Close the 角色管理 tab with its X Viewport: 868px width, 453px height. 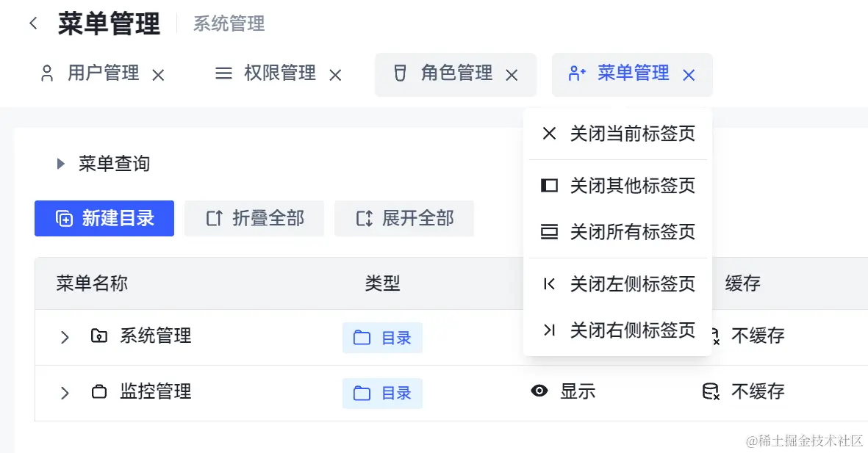coord(512,75)
